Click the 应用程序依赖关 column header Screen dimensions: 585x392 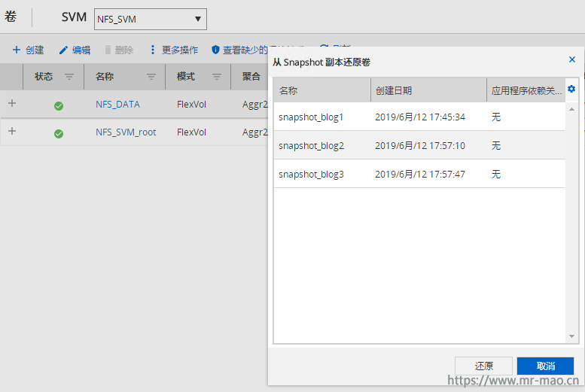click(526, 90)
